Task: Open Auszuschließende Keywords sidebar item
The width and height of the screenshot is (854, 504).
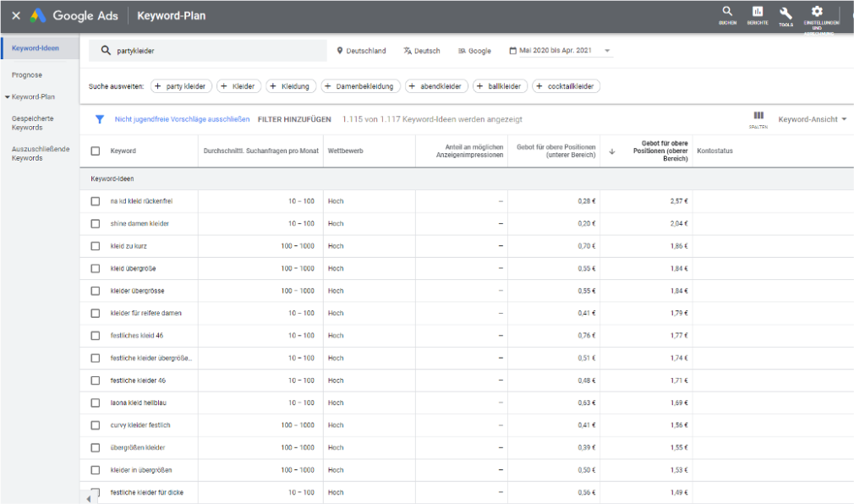Action: pos(41,153)
